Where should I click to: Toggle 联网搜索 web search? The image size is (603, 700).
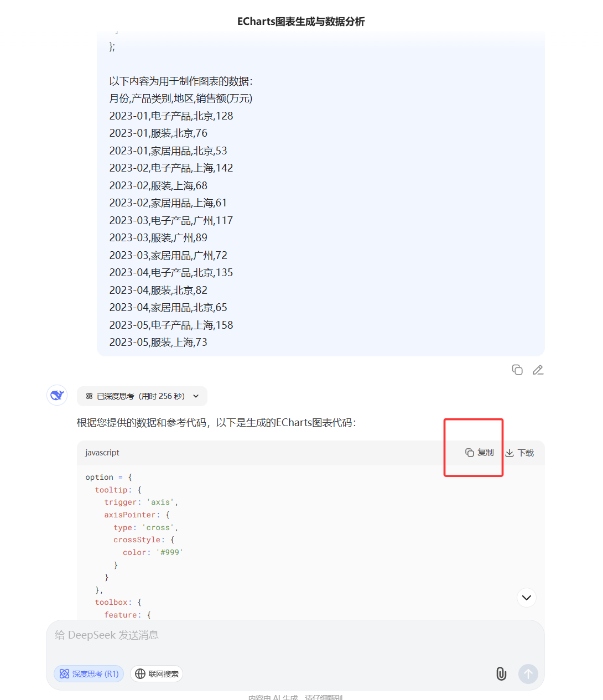tap(157, 673)
